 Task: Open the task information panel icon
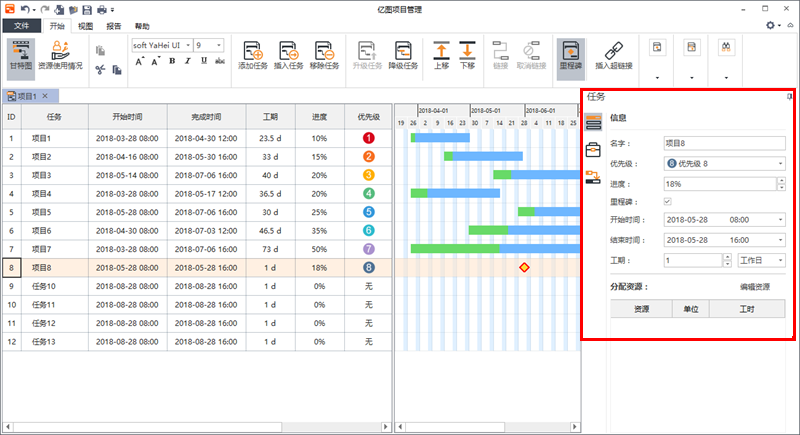point(593,122)
